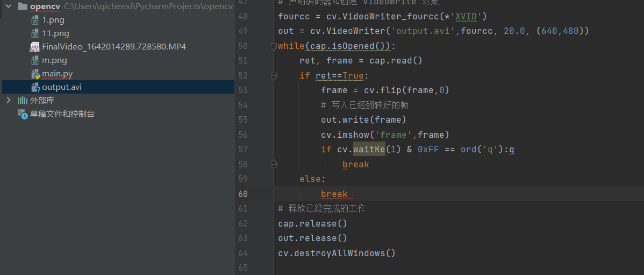Collapse the opencv project root folder
Screen dimensions: 644x275
9,6
